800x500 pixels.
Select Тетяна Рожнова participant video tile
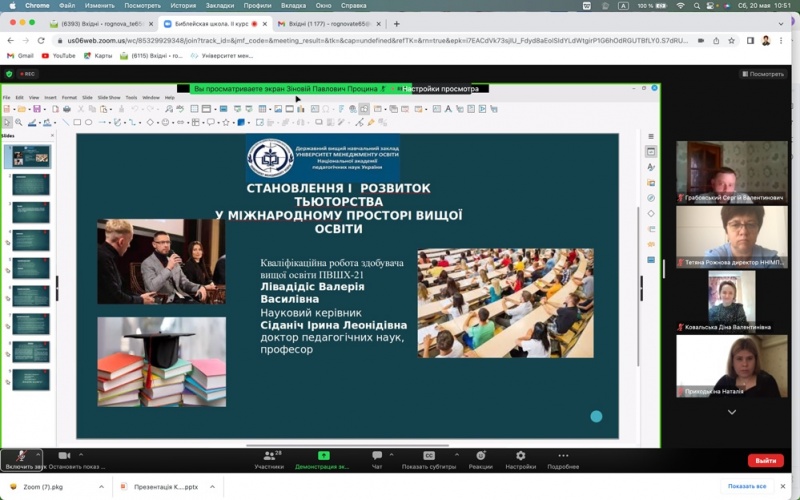[x=731, y=237]
